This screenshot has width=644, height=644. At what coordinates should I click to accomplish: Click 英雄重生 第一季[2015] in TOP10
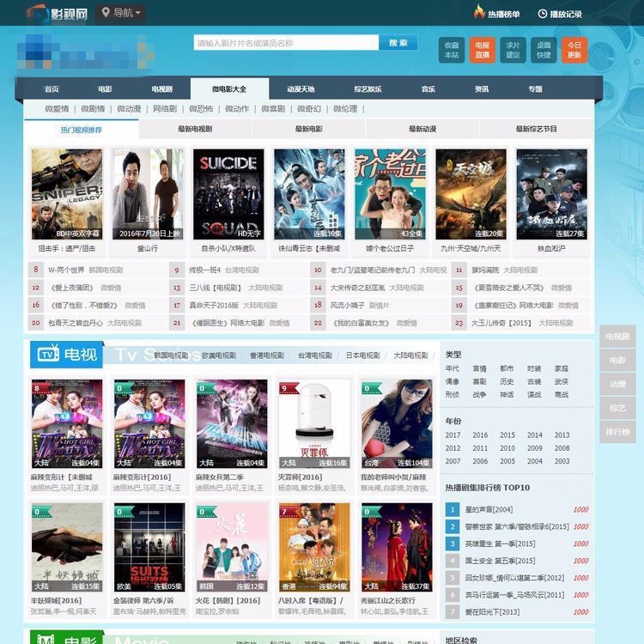click(500, 544)
